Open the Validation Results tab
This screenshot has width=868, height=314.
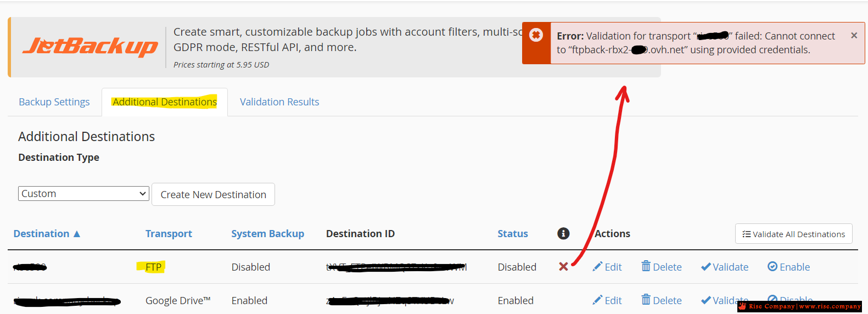pyautogui.click(x=279, y=102)
